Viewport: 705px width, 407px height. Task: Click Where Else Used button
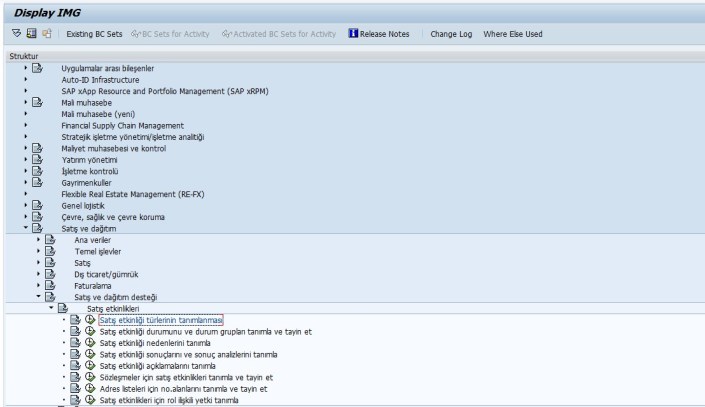coord(512,34)
